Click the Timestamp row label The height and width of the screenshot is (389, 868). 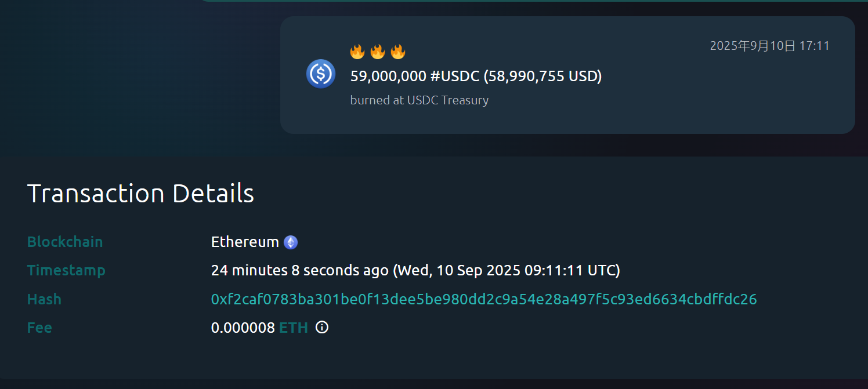pyautogui.click(x=66, y=270)
